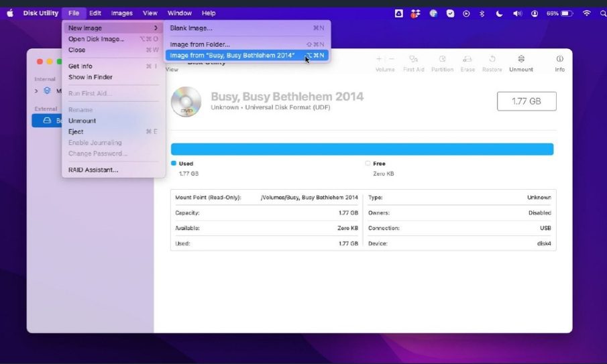
Task: Click the Bluetooth status icon
Action: point(482,13)
